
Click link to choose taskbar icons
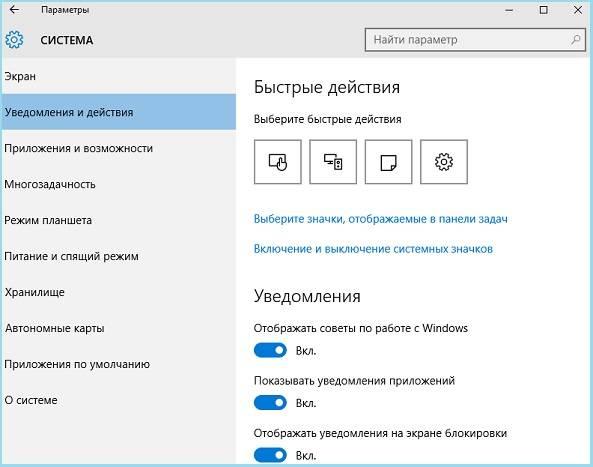click(x=380, y=219)
